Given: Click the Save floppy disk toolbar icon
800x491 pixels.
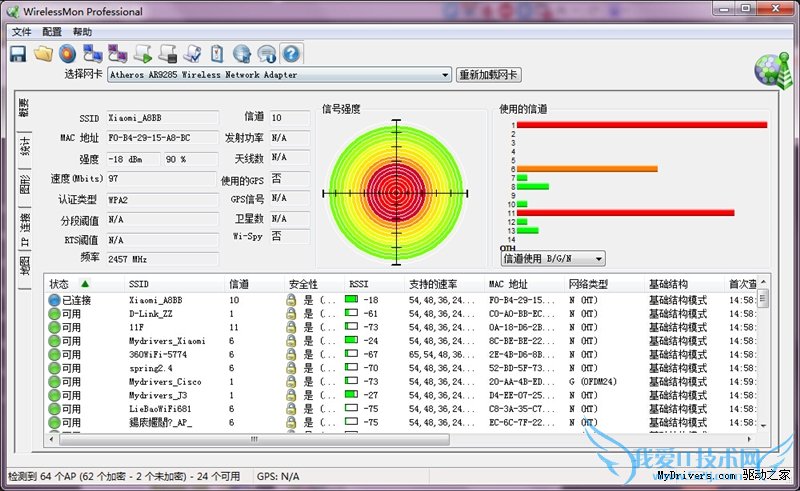Looking at the screenshot, I should click(18, 53).
